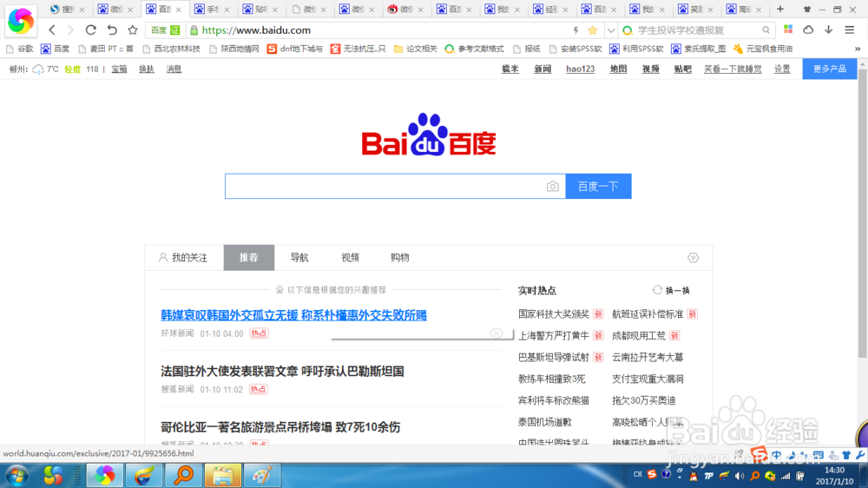Go back using the browser back arrow

coord(52,30)
